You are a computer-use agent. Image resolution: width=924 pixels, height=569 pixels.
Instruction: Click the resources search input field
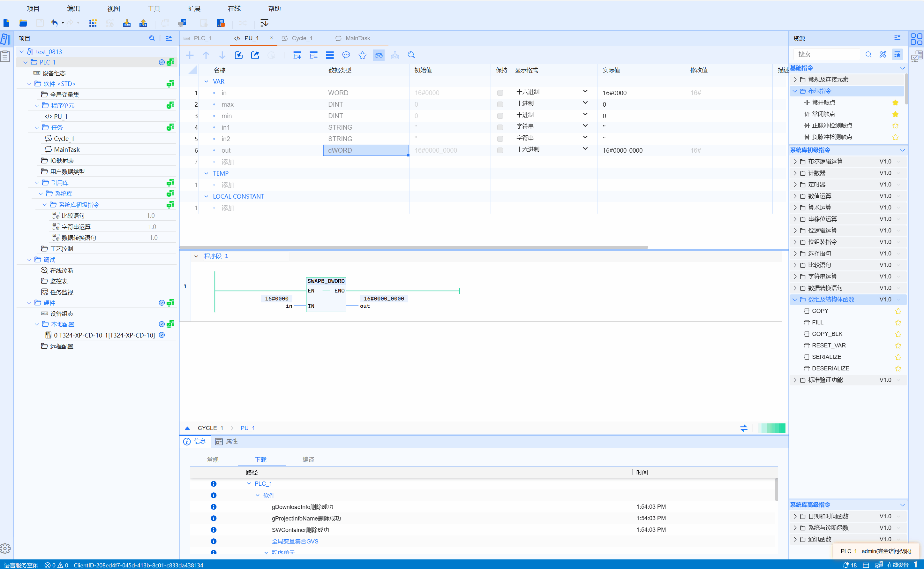[827, 55]
